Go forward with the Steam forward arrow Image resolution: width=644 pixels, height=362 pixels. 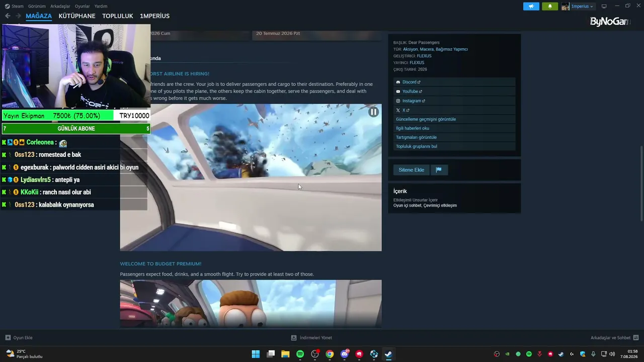(18, 16)
